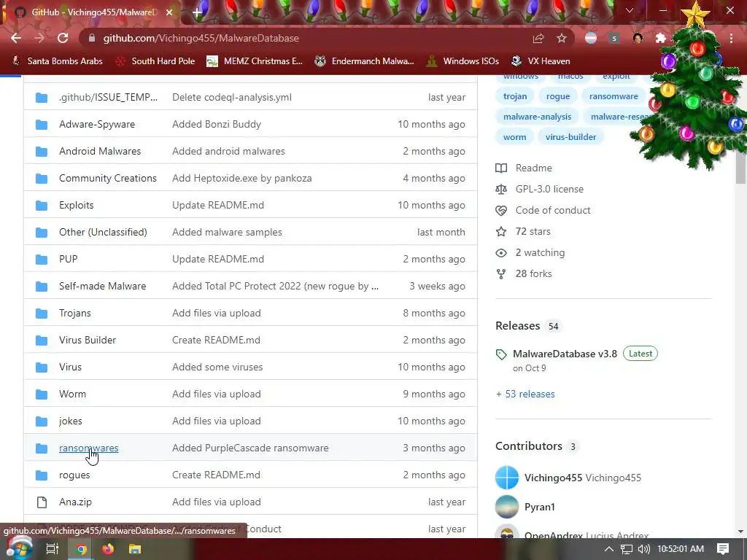Open commit 'Delete codeql-analysis.yml'
The image size is (747, 560).
click(232, 97)
